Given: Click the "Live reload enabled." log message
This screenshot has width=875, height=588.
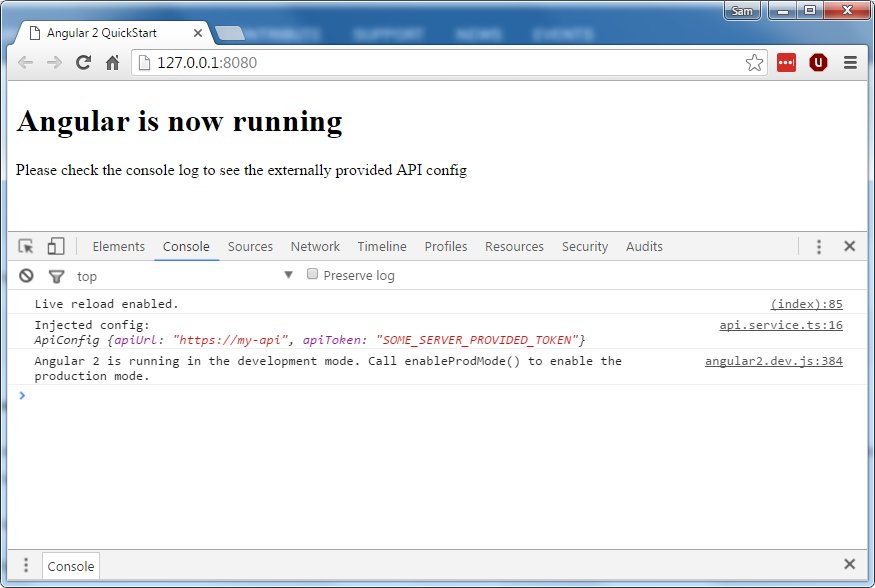Looking at the screenshot, I should (x=106, y=303).
